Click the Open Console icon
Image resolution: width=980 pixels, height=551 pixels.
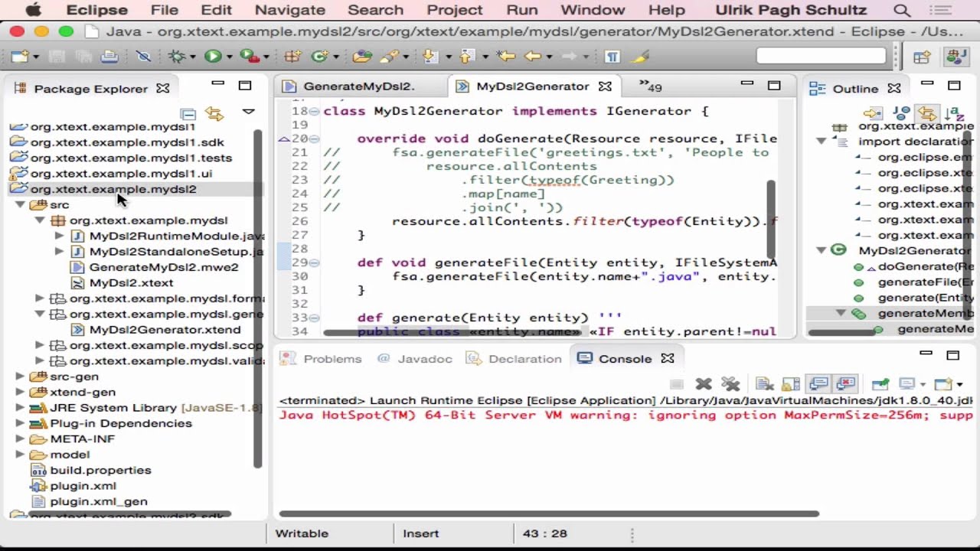pyautogui.click(x=943, y=383)
